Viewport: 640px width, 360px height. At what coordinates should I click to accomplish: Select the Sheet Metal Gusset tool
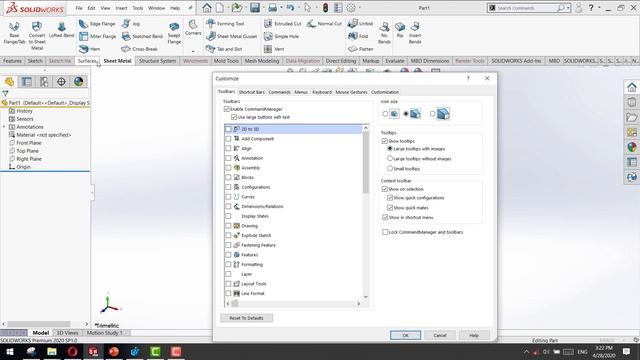click(231, 36)
